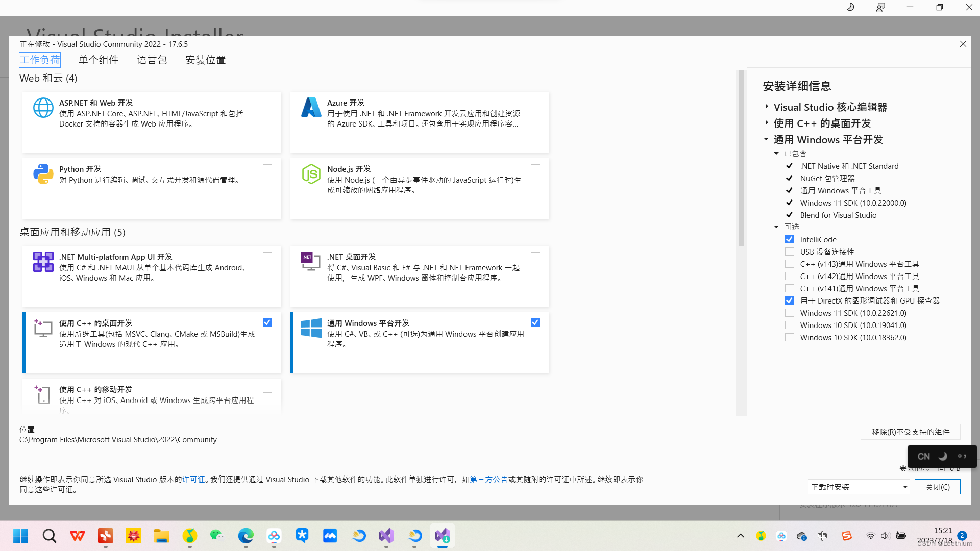The image size is (980, 551).
Task: Open the 下载时安装 install mode dropdown
Action: coord(859,487)
